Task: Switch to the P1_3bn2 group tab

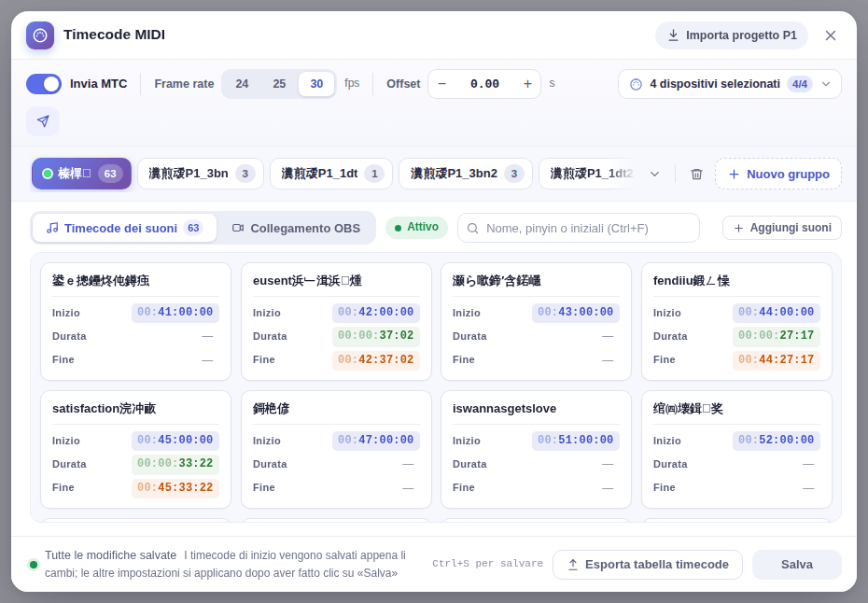Action: (466, 174)
